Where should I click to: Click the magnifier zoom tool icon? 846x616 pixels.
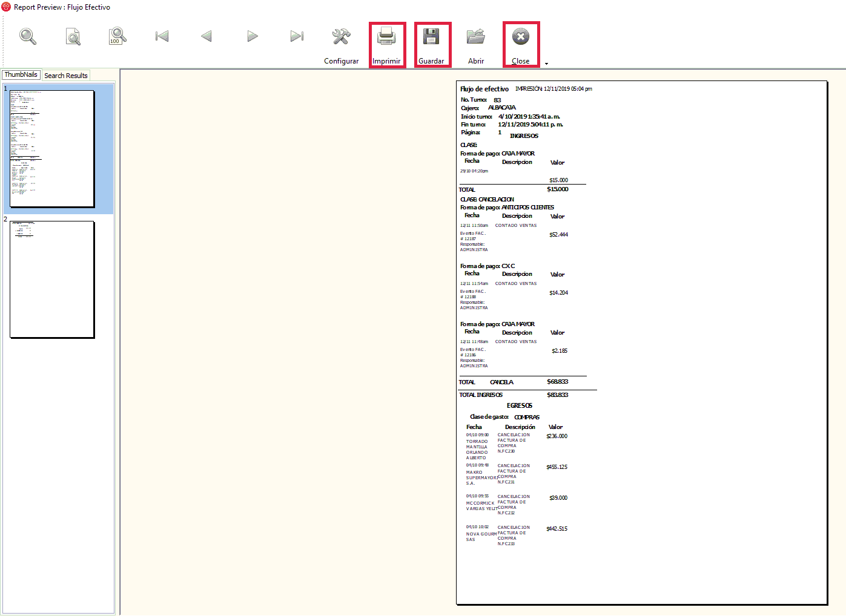tap(28, 37)
